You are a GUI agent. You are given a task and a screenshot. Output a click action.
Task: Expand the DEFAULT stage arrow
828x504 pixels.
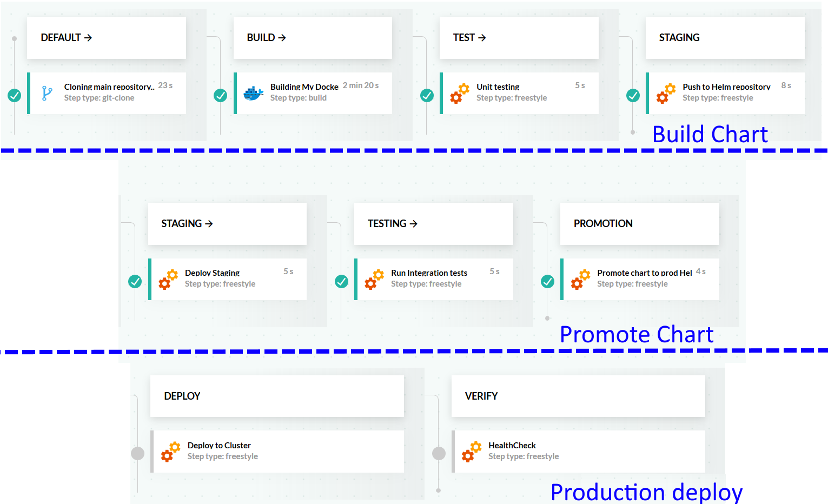point(88,38)
